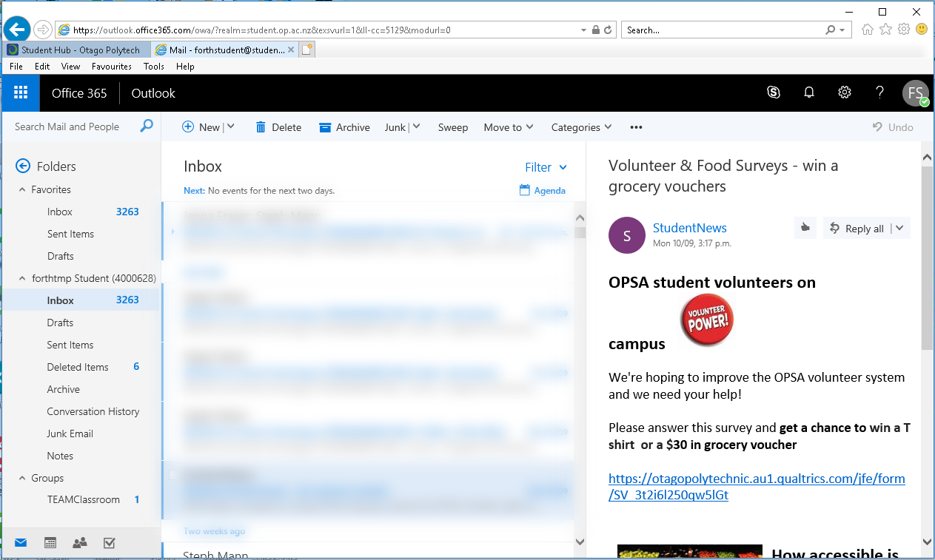Open the Edit menu
Image resolution: width=935 pixels, height=560 pixels.
click(42, 66)
